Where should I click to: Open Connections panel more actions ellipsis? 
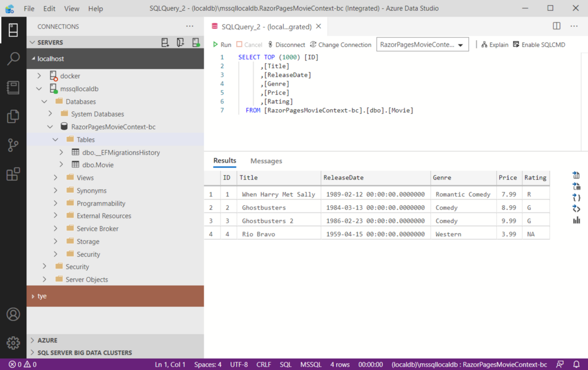click(190, 27)
